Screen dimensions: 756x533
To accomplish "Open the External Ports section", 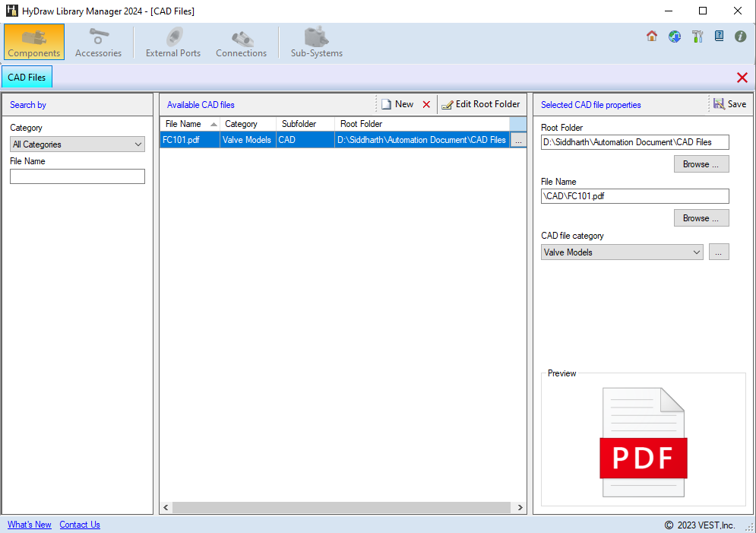I will click(x=173, y=42).
